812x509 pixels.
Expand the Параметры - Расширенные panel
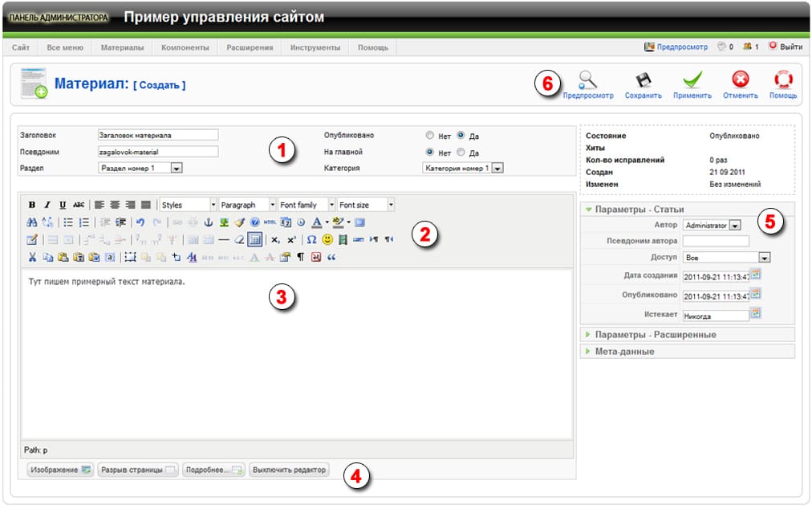655,334
